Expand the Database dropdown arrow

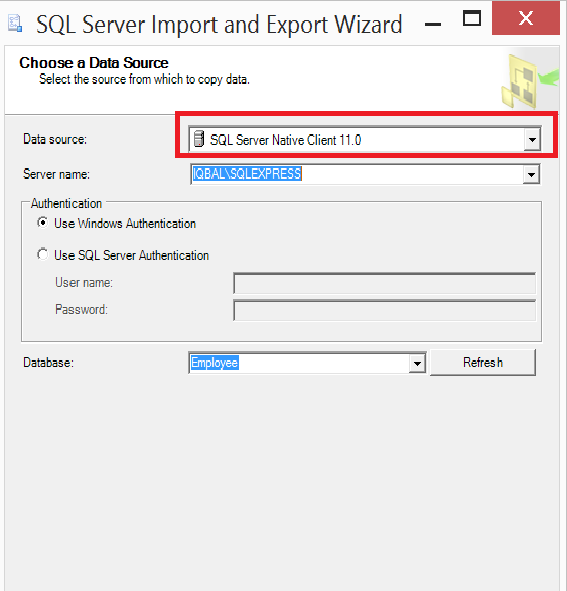[x=417, y=363]
